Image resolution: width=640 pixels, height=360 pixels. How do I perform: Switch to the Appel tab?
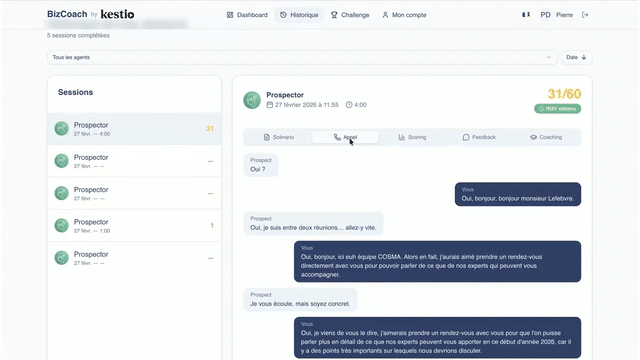tap(345, 138)
